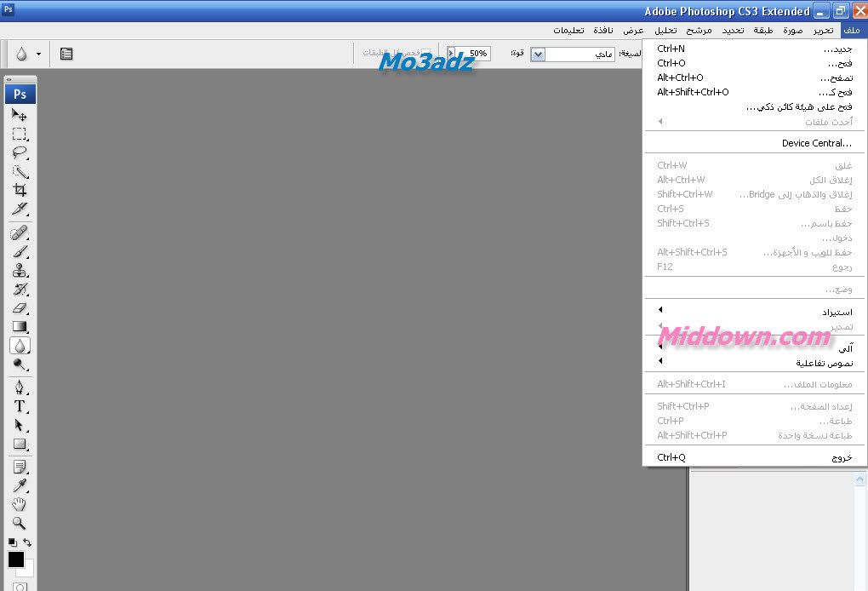The image size is (868, 591).
Task: Select the Path Selection tool
Action: pyautogui.click(x=20, y=425)
